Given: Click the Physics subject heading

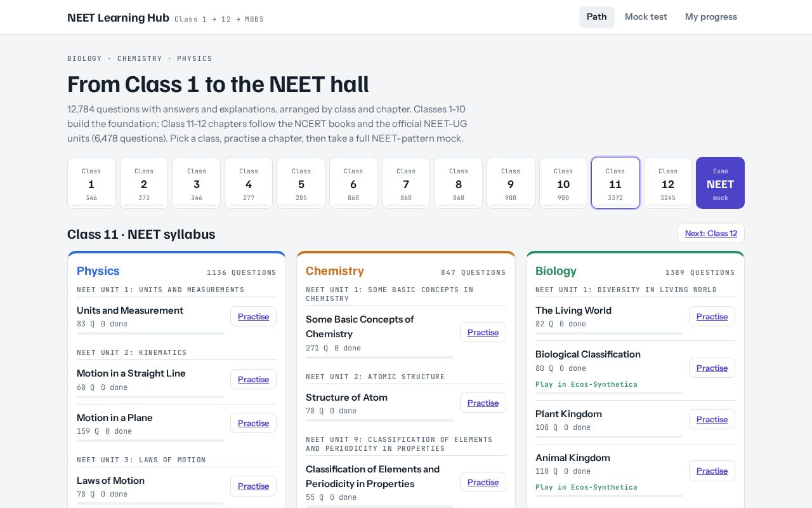Looking at the screenshot, I should click(98, 271).
